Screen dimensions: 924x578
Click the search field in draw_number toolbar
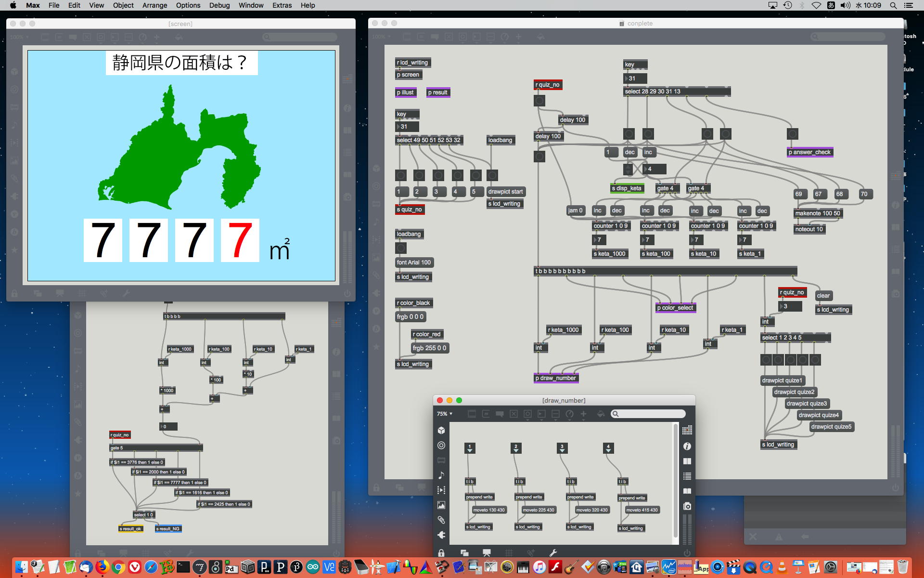[x=648, y=414]
